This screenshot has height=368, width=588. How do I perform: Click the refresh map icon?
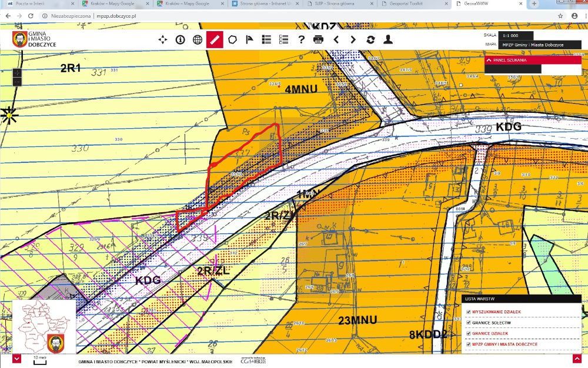point(370,40)
